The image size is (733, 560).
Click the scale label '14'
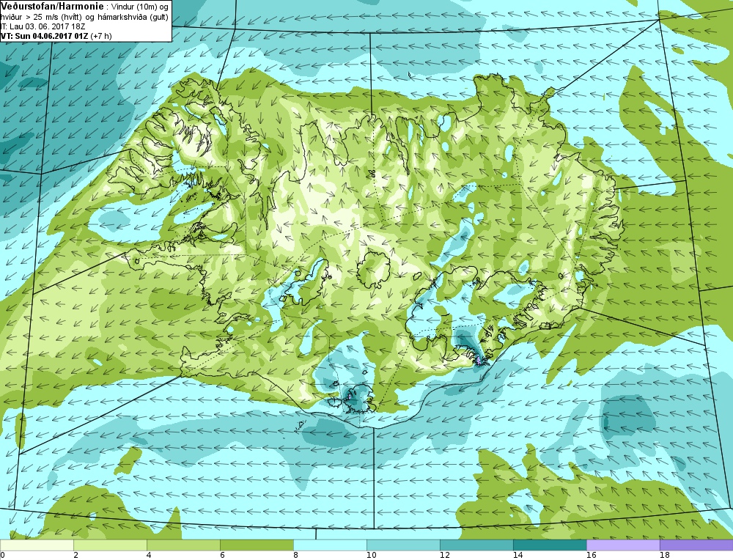(517, 556)
